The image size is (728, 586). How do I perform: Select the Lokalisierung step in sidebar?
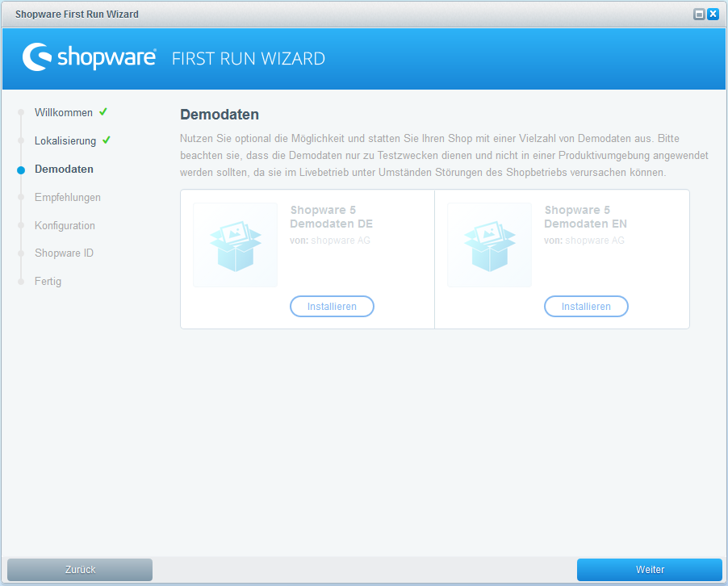(65, 141)
